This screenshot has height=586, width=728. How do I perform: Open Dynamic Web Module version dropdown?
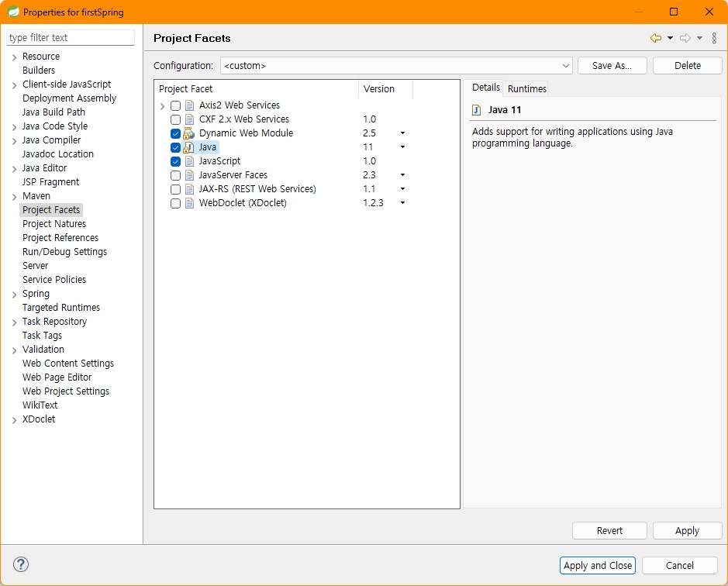point(402,133)
